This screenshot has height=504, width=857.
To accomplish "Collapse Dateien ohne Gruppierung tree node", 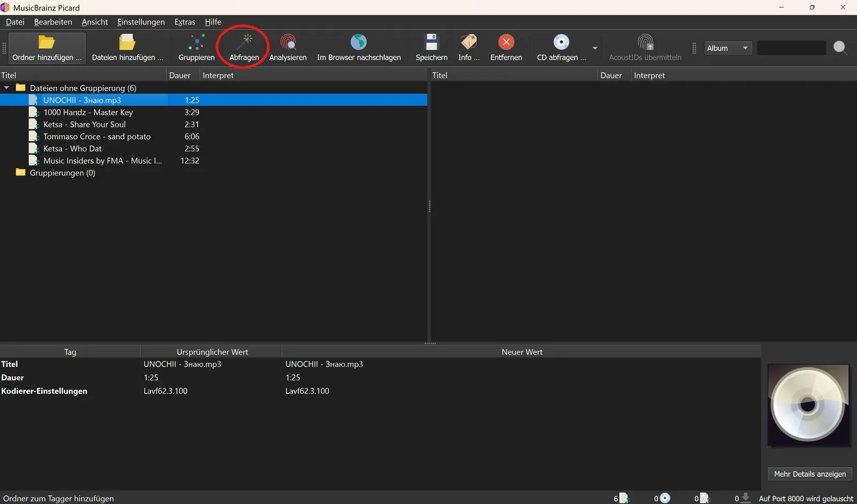I will point(6,88).
